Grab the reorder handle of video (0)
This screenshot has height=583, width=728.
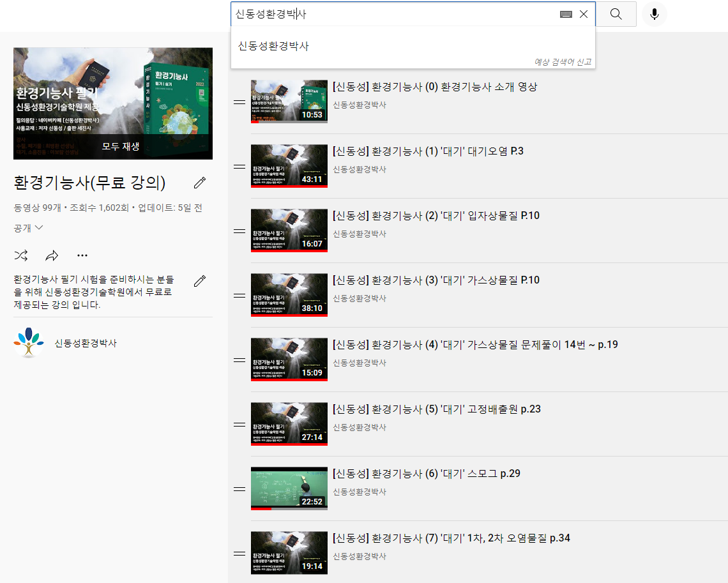239,102
